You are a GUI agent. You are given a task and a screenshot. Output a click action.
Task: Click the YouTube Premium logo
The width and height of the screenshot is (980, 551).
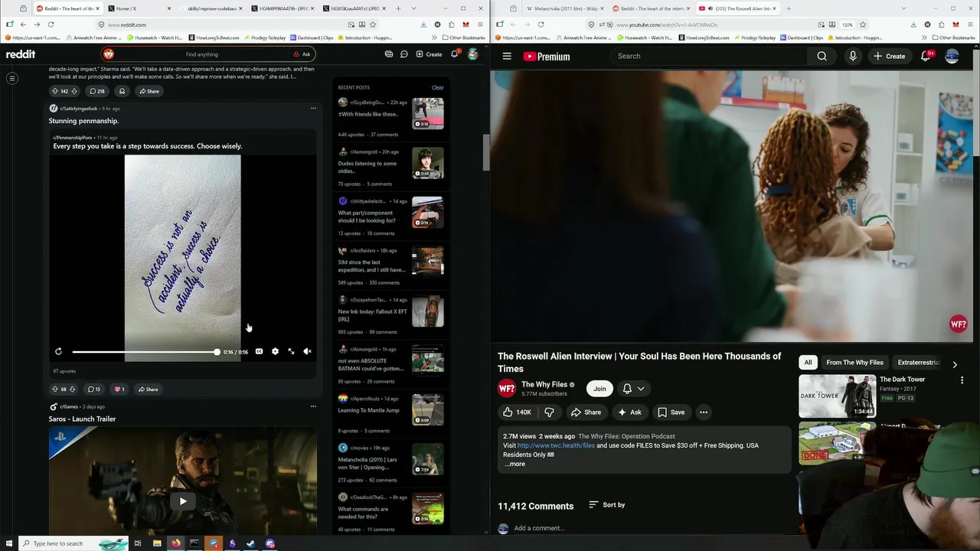tap(547, 56)
